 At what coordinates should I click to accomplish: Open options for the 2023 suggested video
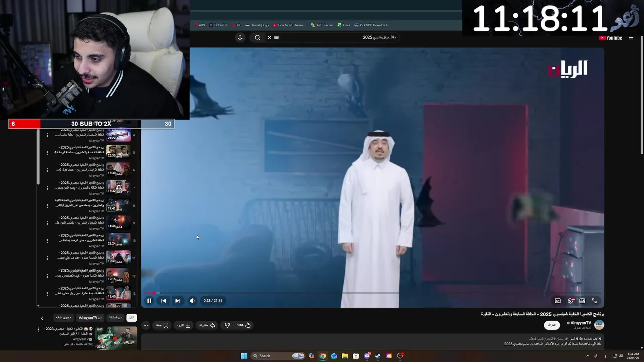click(38, 330)
